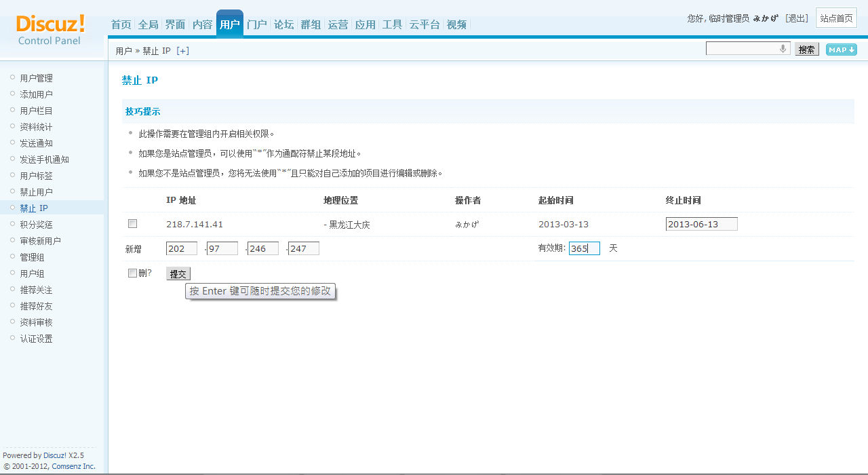Click the first IP octet field 202
This screenshot has width=868, height=475.
tap(182, 248)
